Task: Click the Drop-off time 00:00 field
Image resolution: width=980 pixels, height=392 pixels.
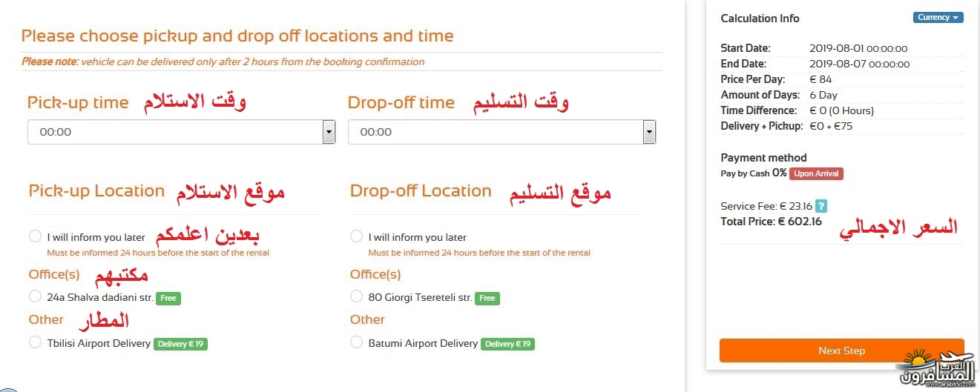Action: click(x=501, y=132)
